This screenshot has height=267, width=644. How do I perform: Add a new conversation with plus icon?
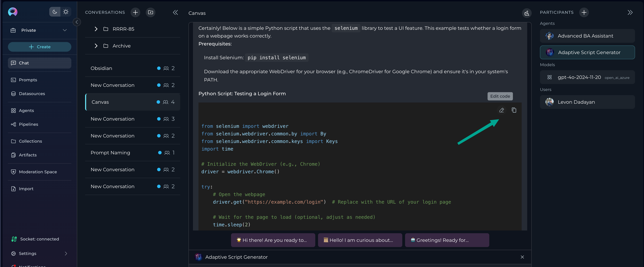click(135, 12)
